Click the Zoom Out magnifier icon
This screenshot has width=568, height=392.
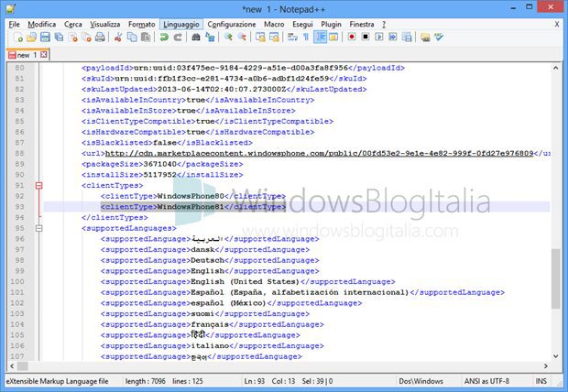pos(242,37)
